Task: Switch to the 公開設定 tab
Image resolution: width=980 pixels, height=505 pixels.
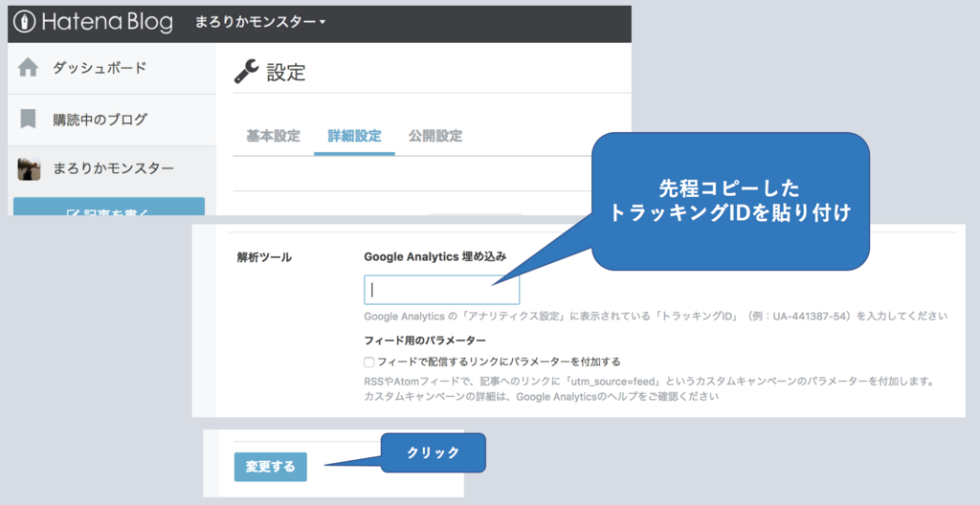Action: pyautogui.click(x=435, y=136)
